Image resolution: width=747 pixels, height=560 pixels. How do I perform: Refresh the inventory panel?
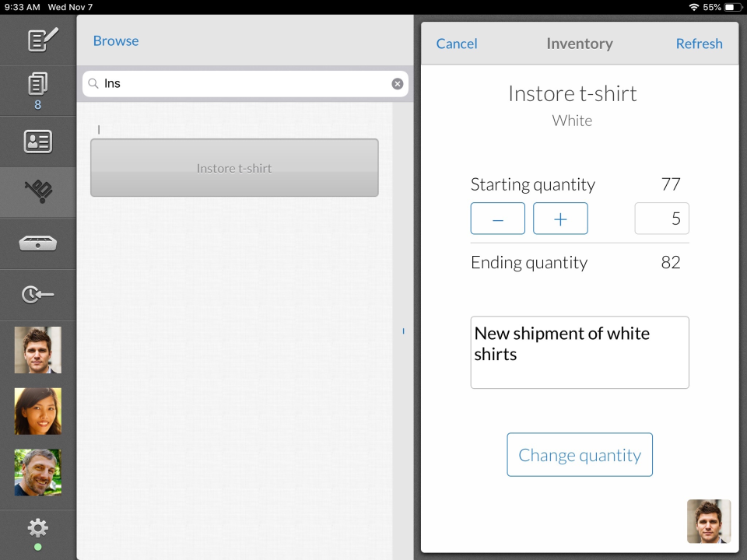699,44
